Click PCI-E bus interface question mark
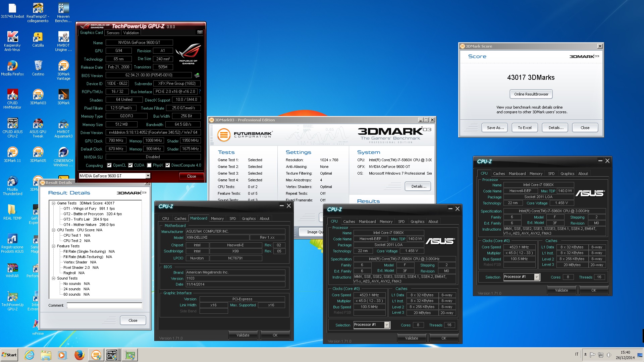This screenshot has height=362, width=644. pyautogui.click(x=200, y=92)
